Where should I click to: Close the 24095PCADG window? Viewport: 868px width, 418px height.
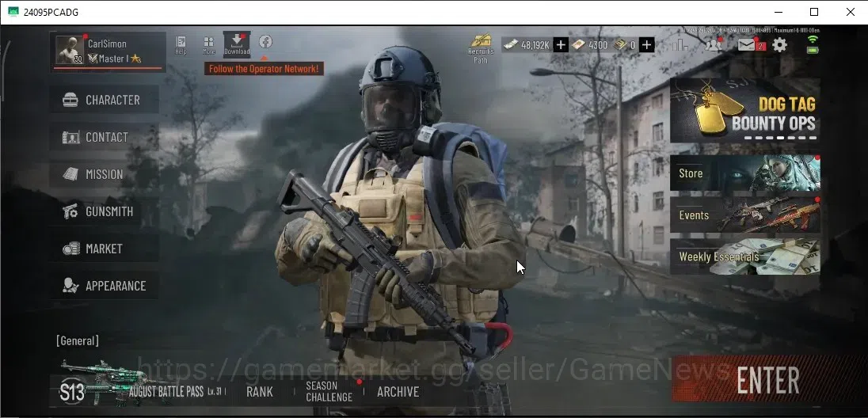click(x=851, y=12)
